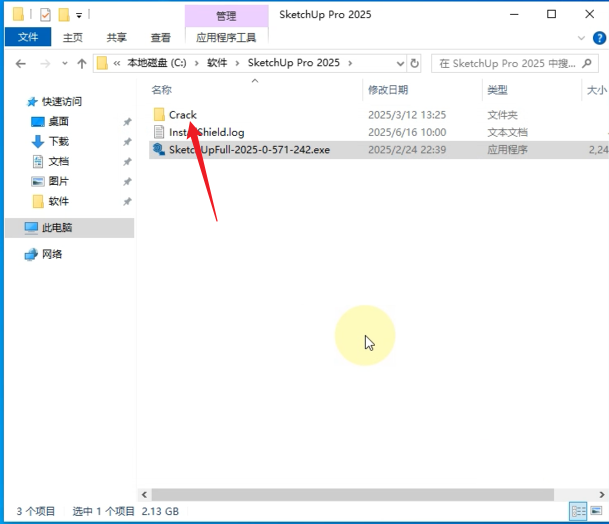
Task: Expand the ribbon chevron
Action: (581, 38)
